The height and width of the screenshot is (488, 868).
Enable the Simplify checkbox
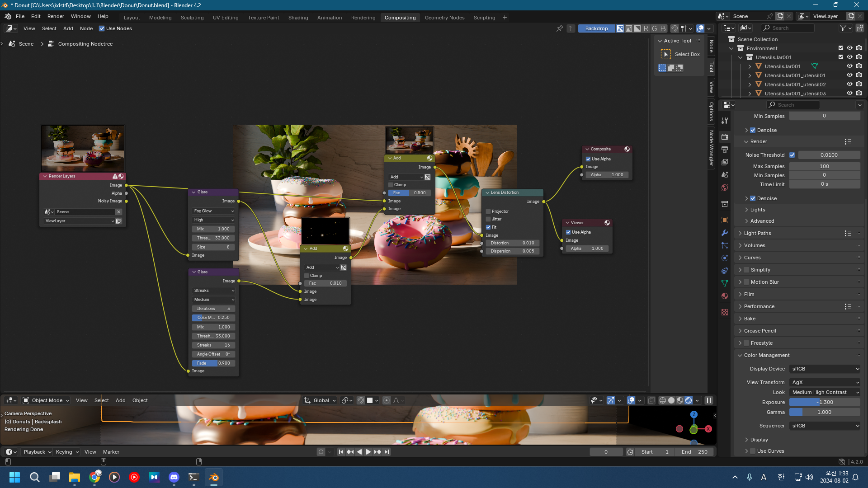pyautogui.click(x=747, y=270)
